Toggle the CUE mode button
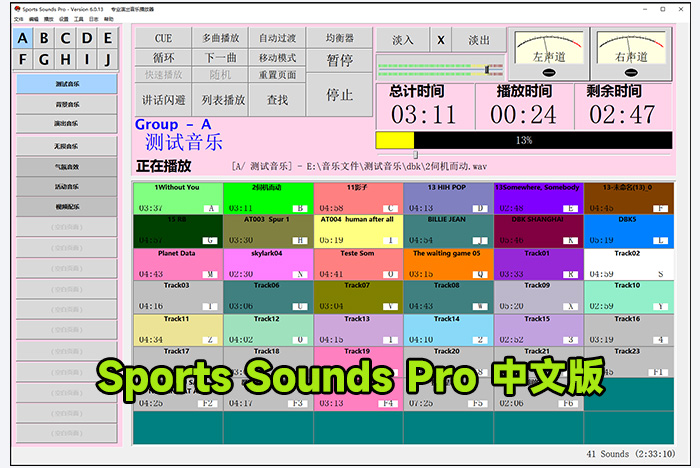This screenshot has width=700, height=468. (163, 38)
